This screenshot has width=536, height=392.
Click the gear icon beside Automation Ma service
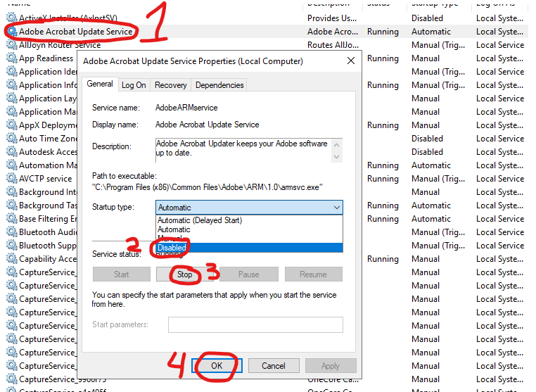point(12,165)
